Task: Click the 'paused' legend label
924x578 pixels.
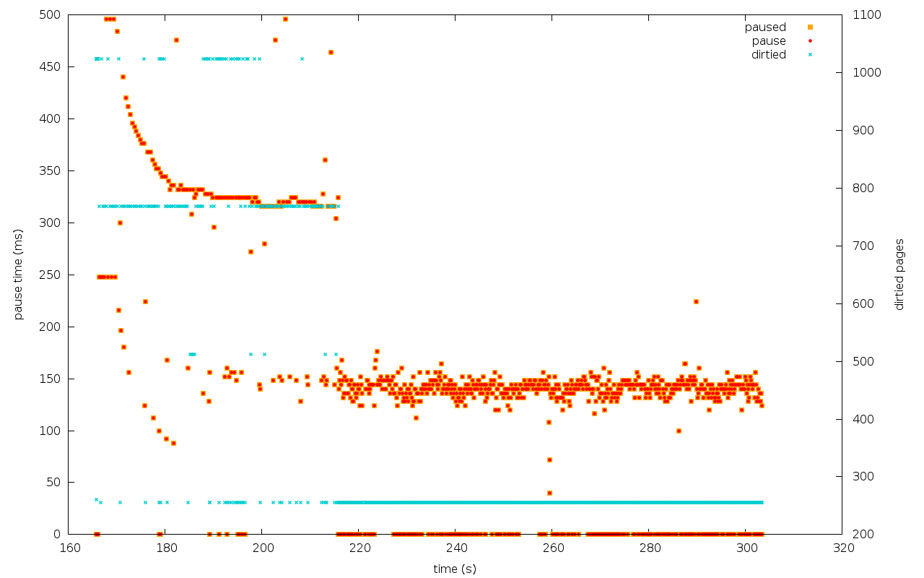Action: 765,27
